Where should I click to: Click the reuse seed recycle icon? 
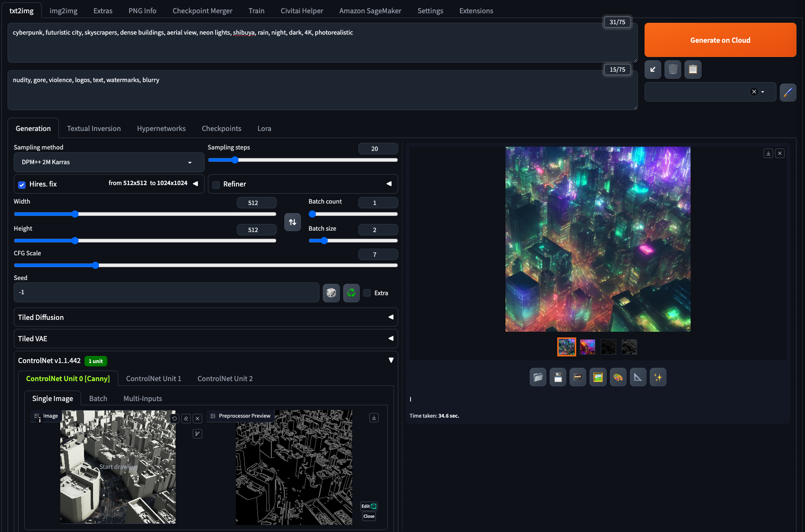coord(351,293)
